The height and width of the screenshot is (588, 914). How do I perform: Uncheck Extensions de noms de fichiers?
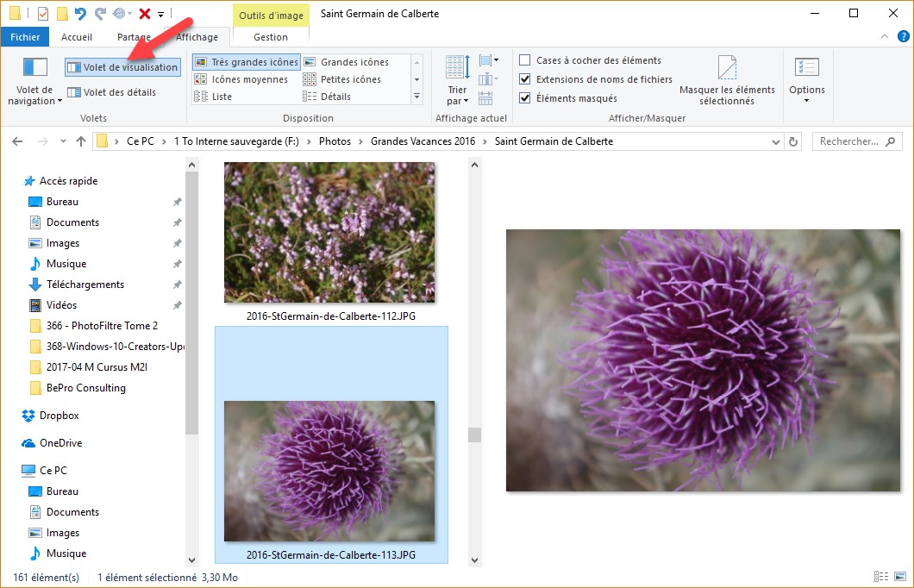(x=525, y=79)
